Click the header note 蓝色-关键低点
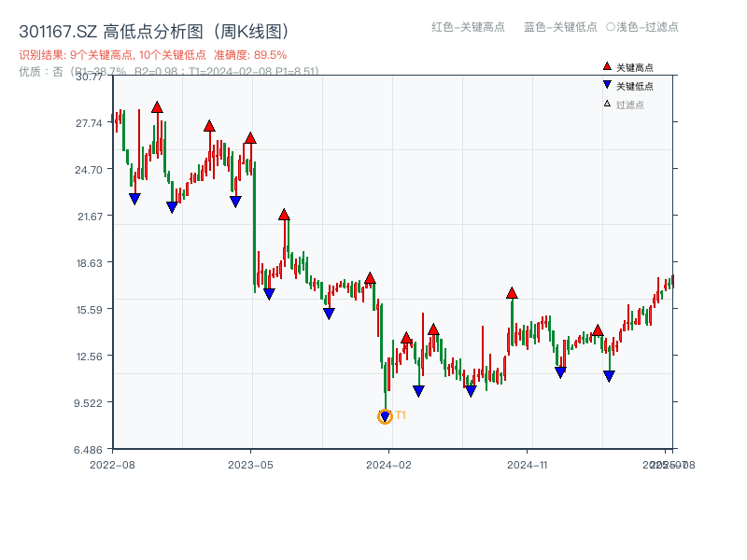Screen dimensions: 747x560 [x=560, y=27]
